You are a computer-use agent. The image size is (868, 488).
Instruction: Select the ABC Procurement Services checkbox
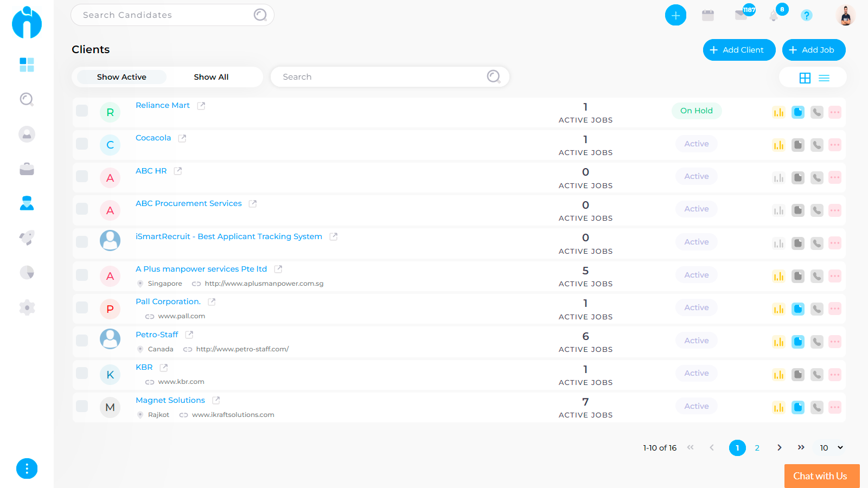click(x=82, y=209)
